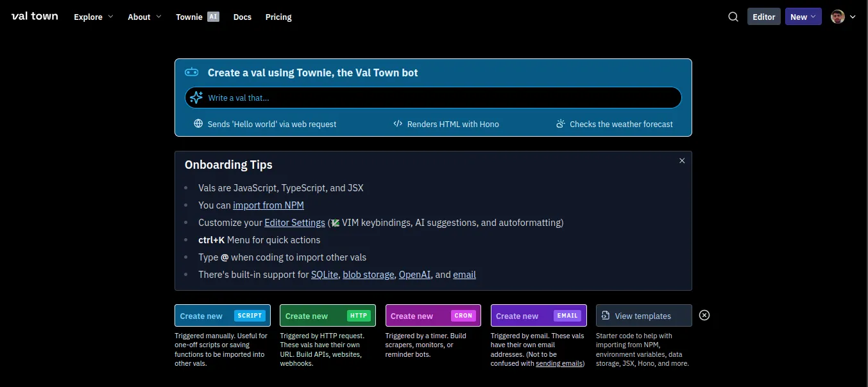The height and width of the screenshot is (387, 868).
Task: Click the Val Town logo
Action: pos(35,17)
